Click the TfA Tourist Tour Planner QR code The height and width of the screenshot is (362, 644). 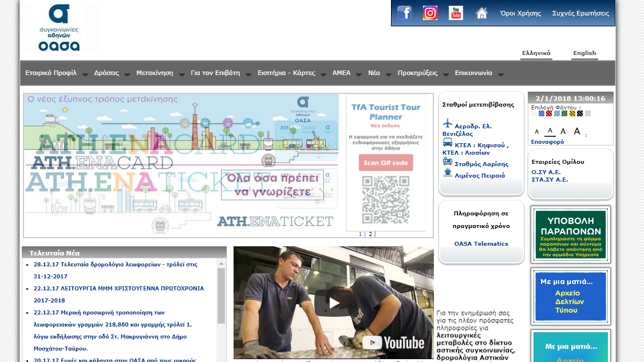click(x=386, y=200)
